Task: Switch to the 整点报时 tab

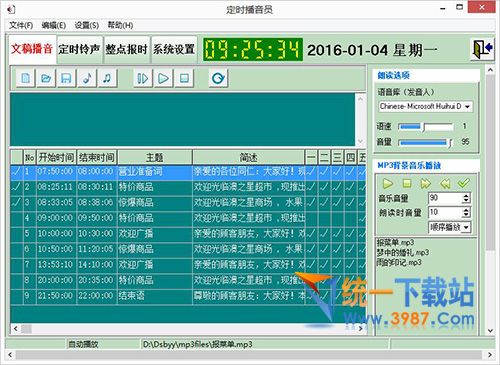Action: click(x=127, y=49)
